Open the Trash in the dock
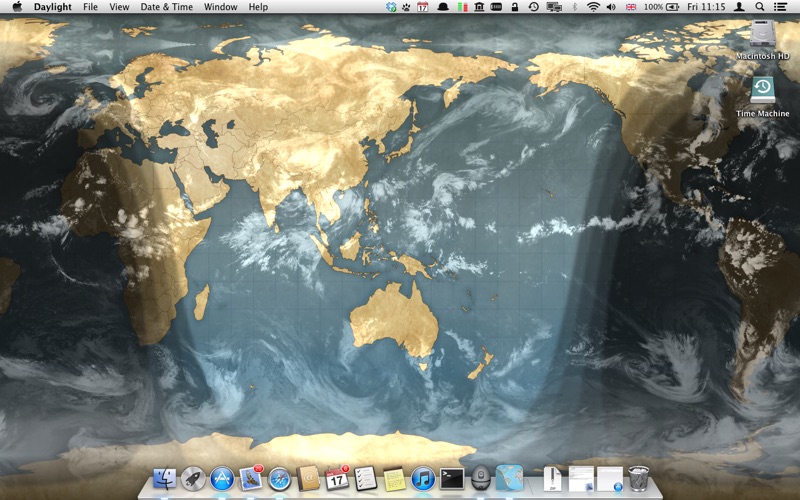This screenshot has height=500, width=800. [x=639, y=479]
